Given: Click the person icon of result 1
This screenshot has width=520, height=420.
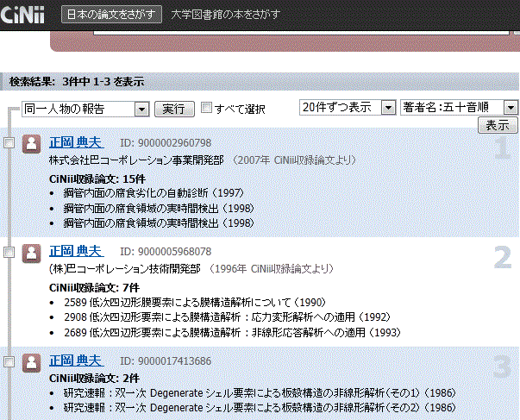Looking at the screenshot, I should pos(32,144).
